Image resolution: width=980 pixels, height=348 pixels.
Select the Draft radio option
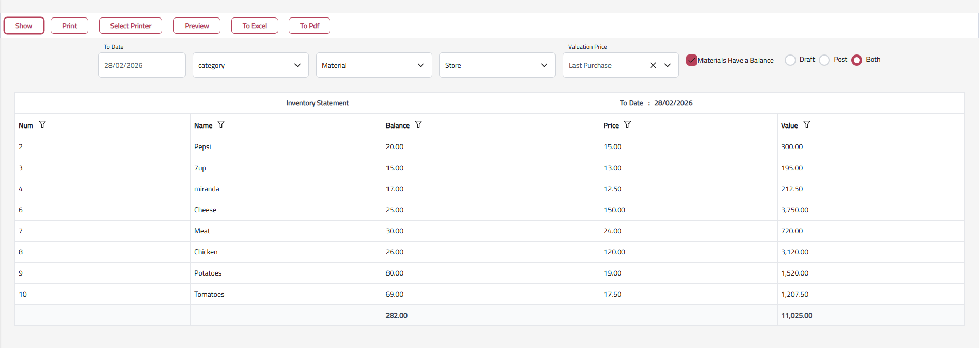(x=790, y=60)
